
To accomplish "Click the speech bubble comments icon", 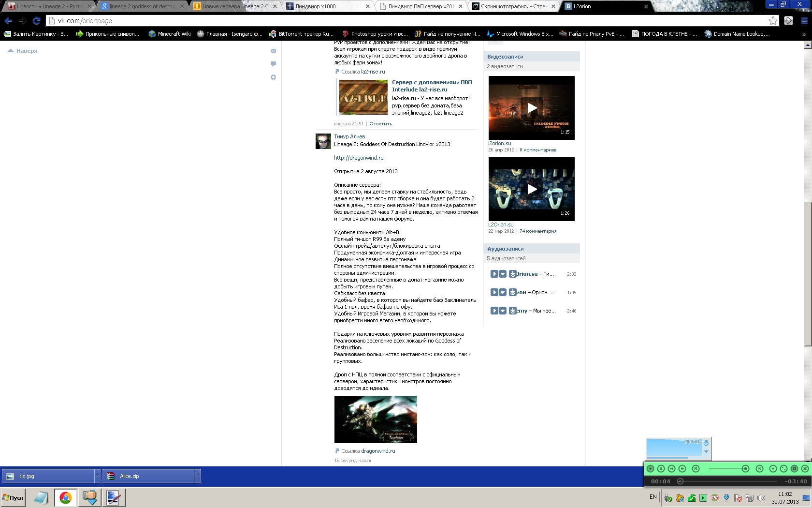I will point(273,64).
